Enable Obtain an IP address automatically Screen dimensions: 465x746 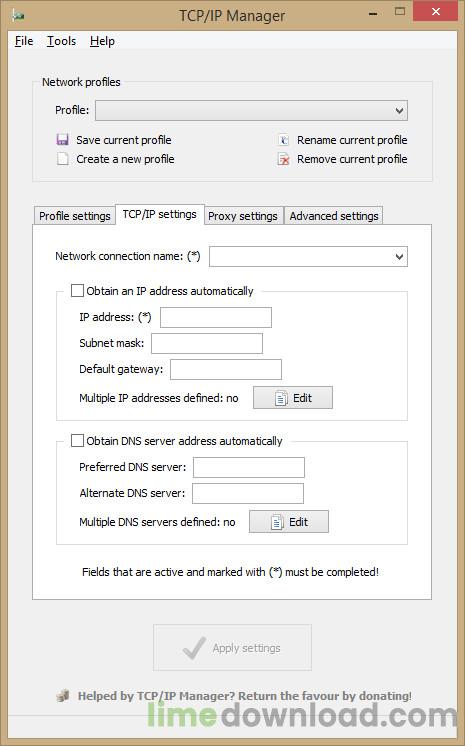tap(77, 291)
